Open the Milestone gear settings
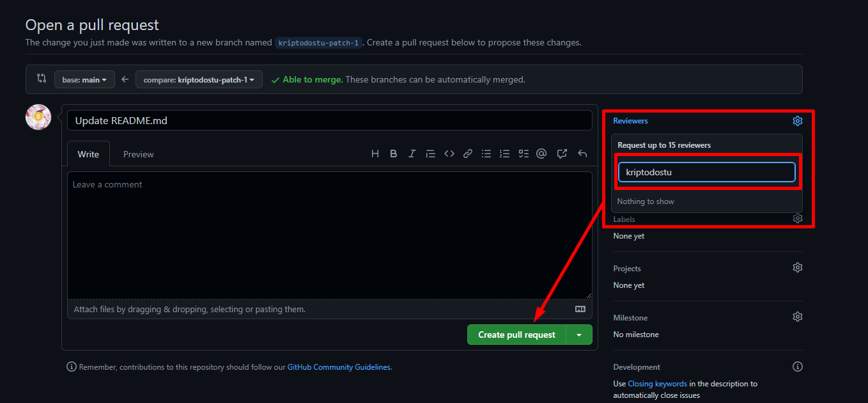Screen dimensions: 868x403 pos(797,317)
